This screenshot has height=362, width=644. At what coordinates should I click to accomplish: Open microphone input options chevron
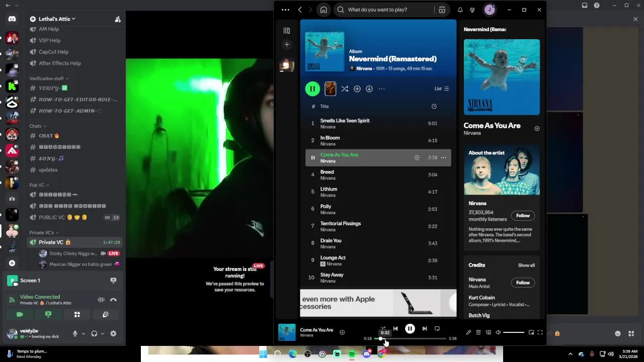pyautogui.click(x=84, y=333)
